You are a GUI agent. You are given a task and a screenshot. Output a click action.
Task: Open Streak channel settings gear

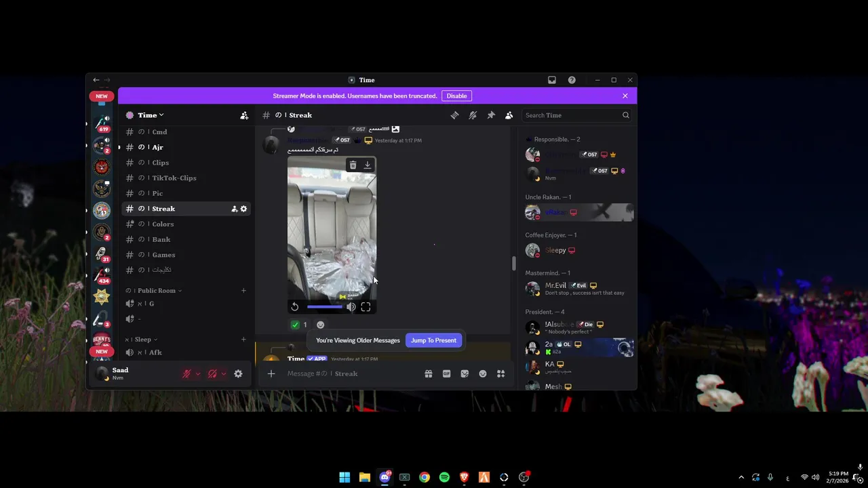click(x=243, y=209)
